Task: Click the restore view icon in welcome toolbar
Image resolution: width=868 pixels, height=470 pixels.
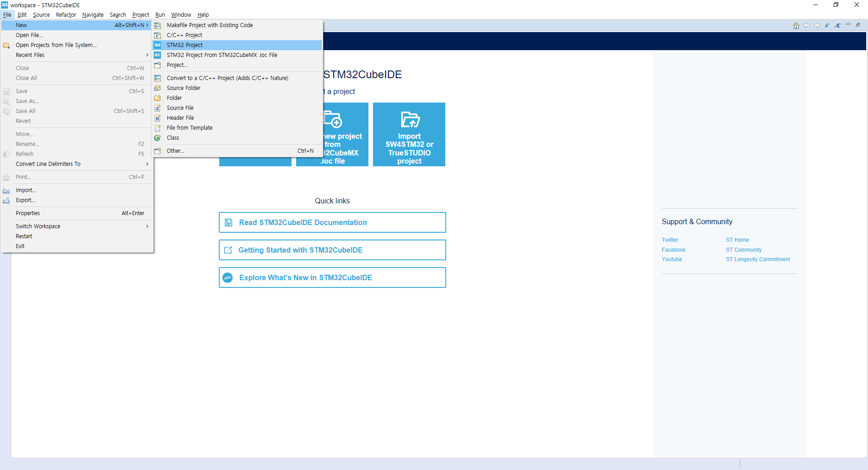Action: click(x=858, y=25)
